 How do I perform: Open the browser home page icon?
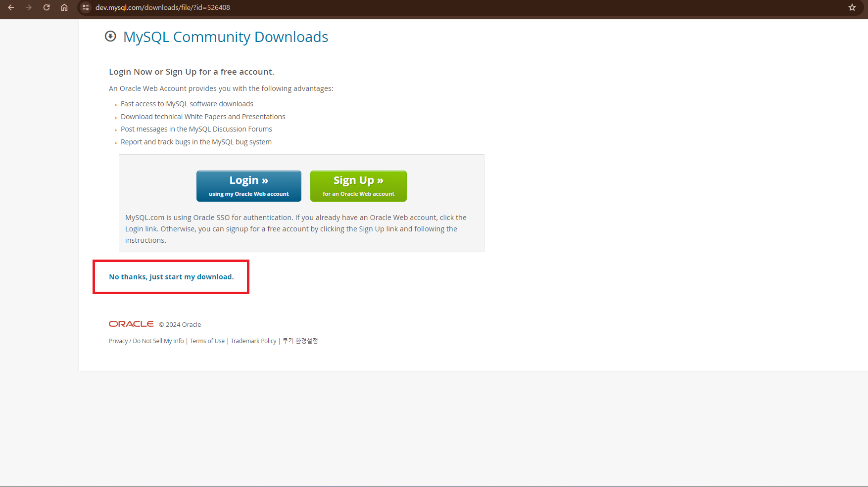(64, 7)
